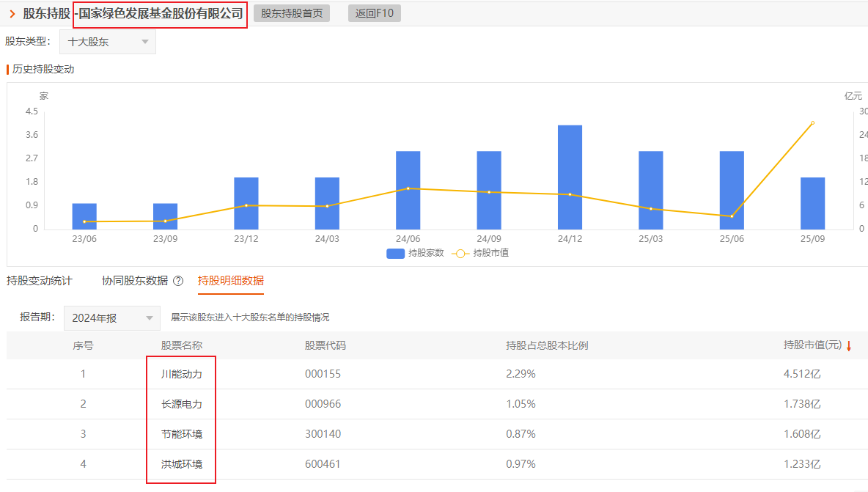Click the 4.512亿 market value cell
The image size is (868, 492).
pos(802,374)
